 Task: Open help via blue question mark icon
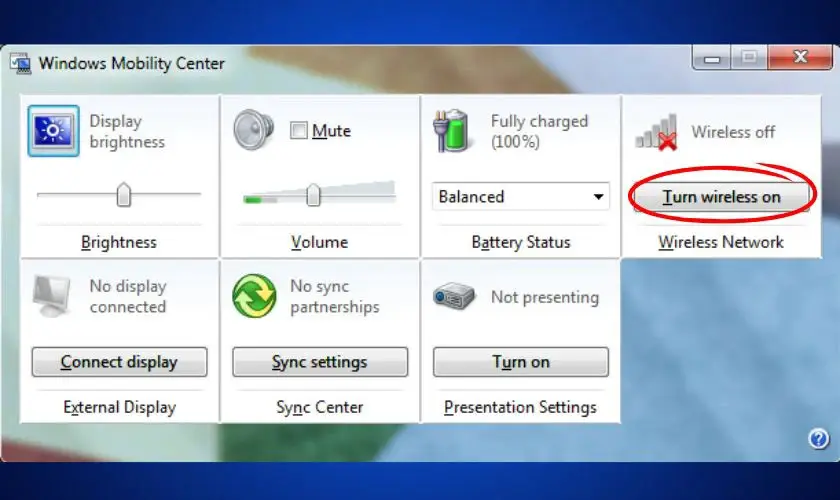818,439
